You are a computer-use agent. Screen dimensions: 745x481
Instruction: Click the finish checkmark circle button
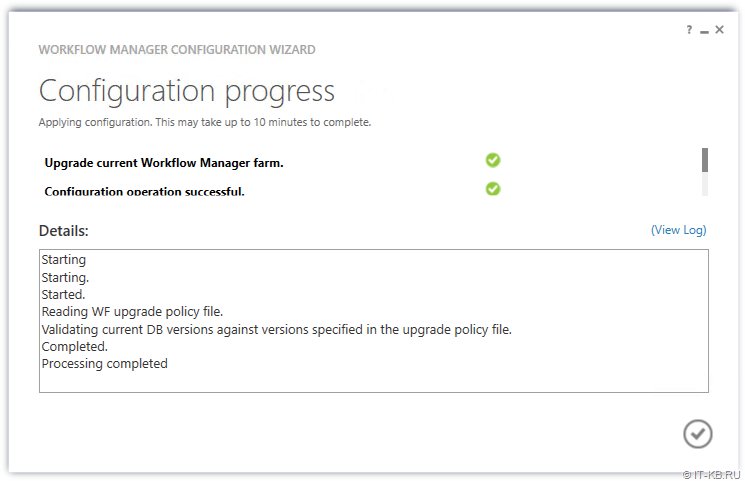pos(697,433)
